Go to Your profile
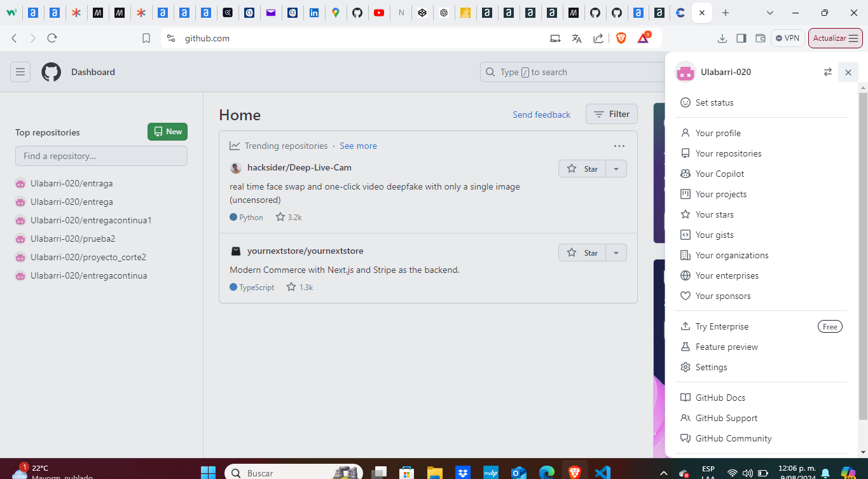 (761, 133)
